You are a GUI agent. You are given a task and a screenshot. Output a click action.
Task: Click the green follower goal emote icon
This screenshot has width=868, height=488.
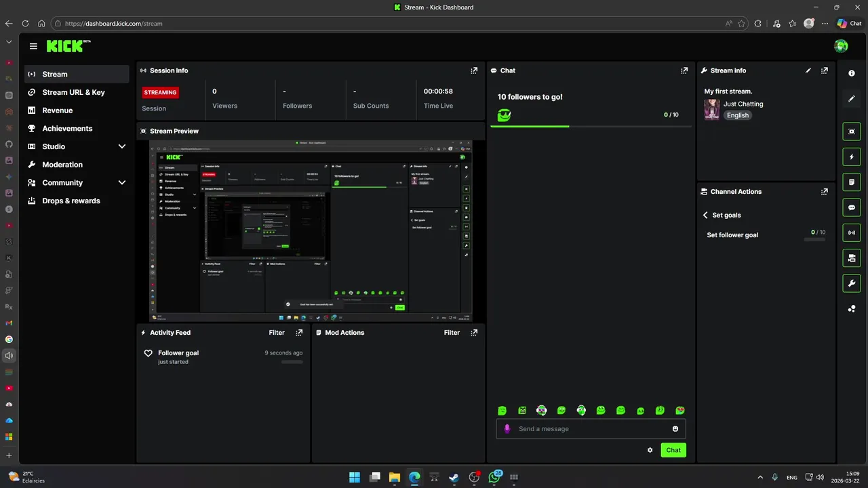[504, 116]
